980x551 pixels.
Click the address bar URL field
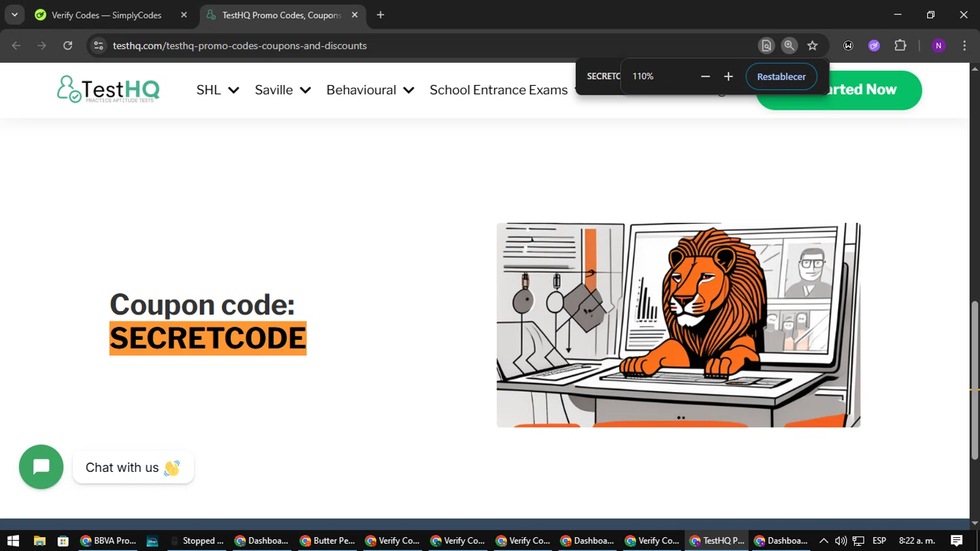(431, 46)
